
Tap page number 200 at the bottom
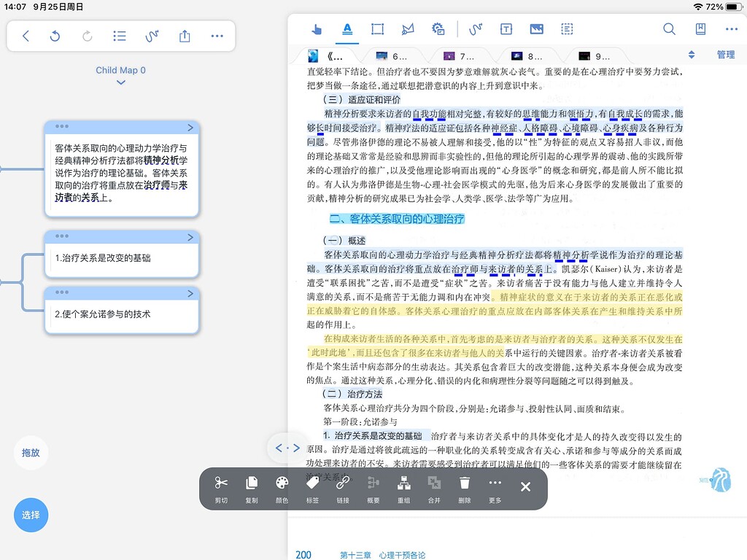click(x=303, y=554)
